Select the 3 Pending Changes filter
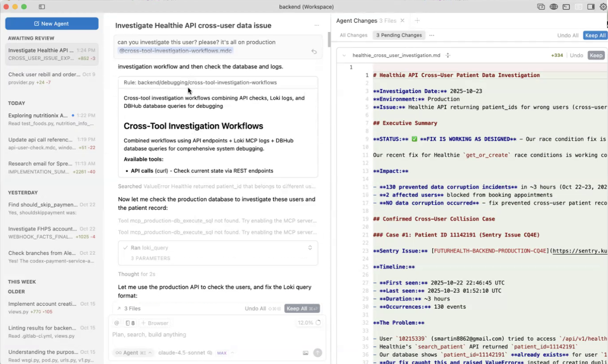 [x=399, y=35]
